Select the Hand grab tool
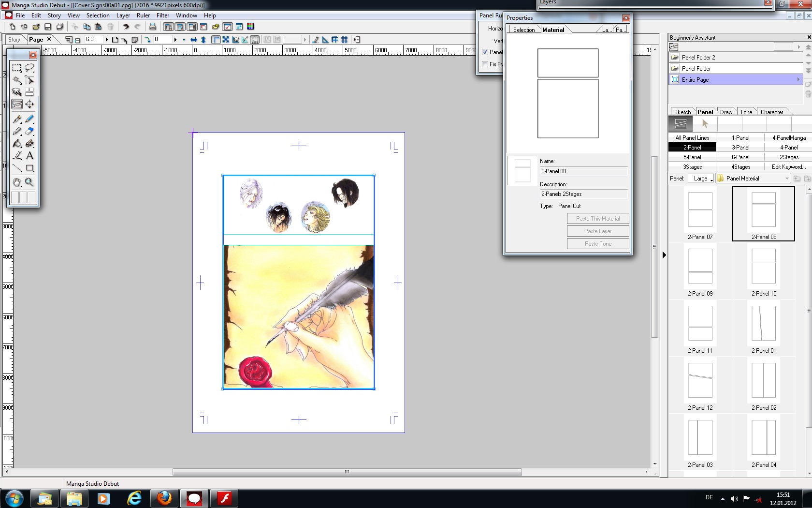This screenshot has width=812, height=508. [x=16, y=182]
